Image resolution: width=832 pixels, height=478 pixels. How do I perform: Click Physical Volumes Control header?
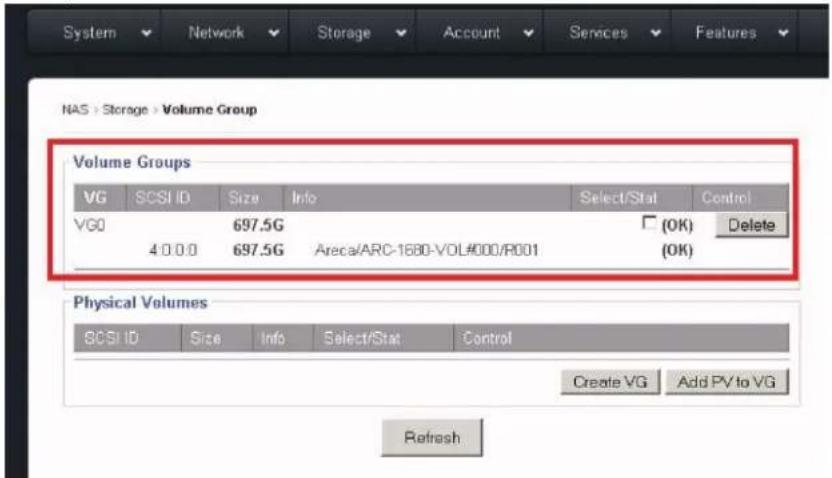[621, 338]
